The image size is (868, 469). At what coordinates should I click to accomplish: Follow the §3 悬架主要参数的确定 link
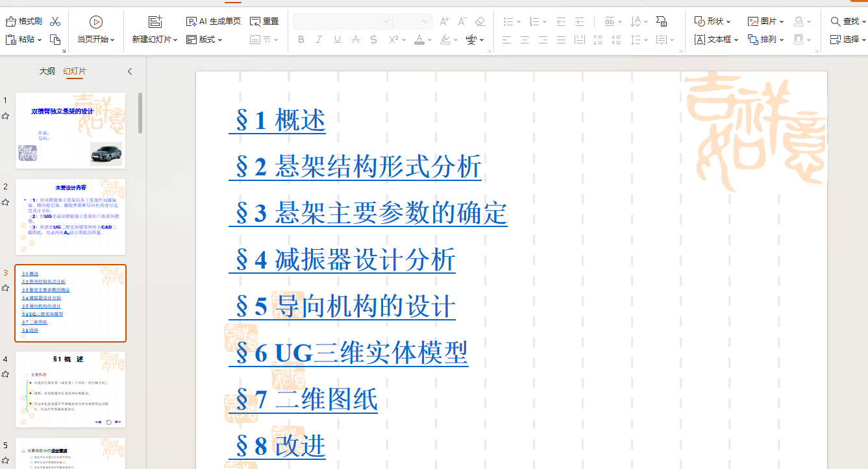[x=368, y=213]
